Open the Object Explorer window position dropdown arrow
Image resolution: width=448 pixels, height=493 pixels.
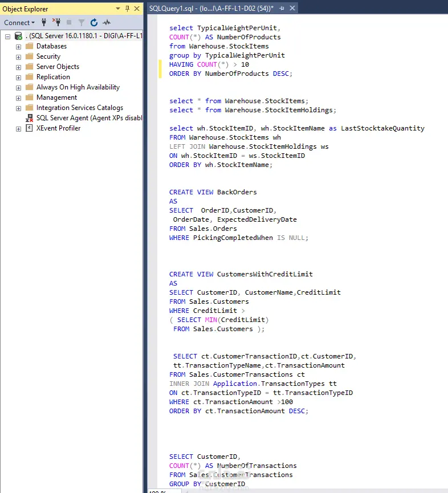tap(118, 9)
